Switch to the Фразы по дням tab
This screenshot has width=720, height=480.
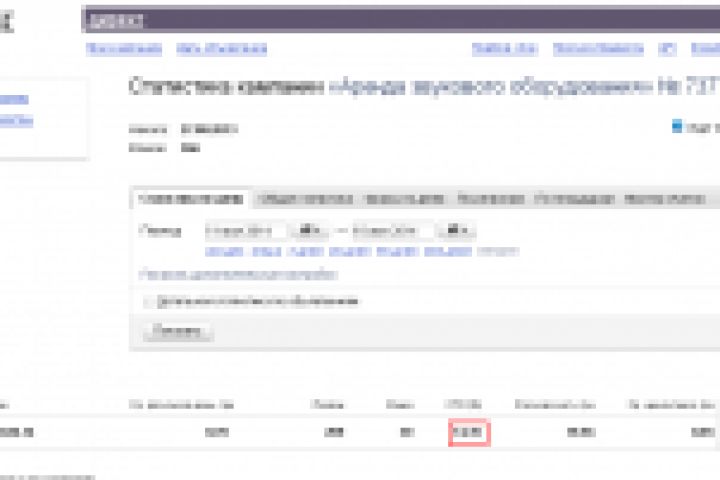click(x=405, y=199)
